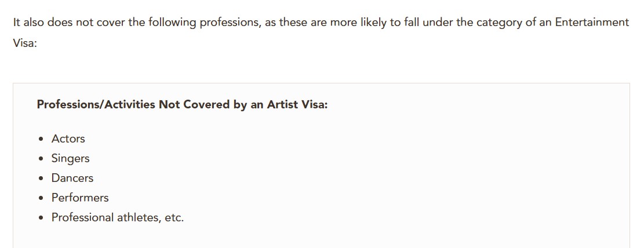Click the bullet beside Professional athletes
644x248 pixels.
[41, 218]
